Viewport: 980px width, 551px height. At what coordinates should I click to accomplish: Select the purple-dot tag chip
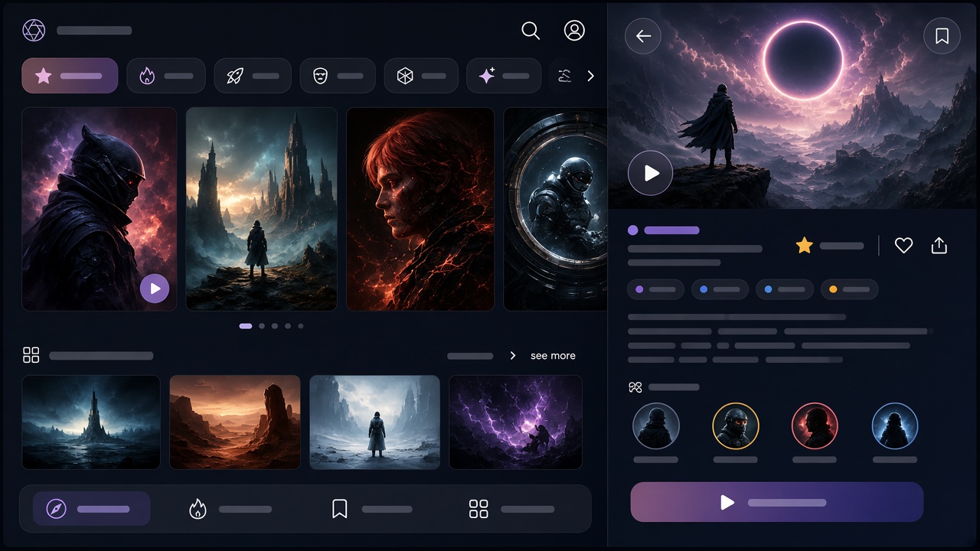click(655, 290)
